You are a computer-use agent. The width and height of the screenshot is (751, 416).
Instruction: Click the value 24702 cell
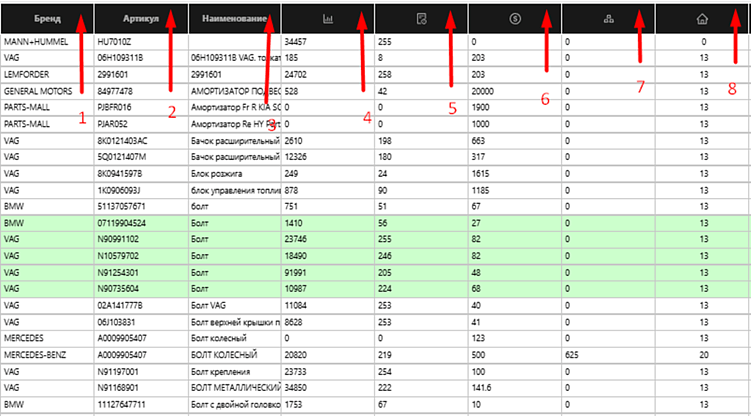click(x=328, y=75)
